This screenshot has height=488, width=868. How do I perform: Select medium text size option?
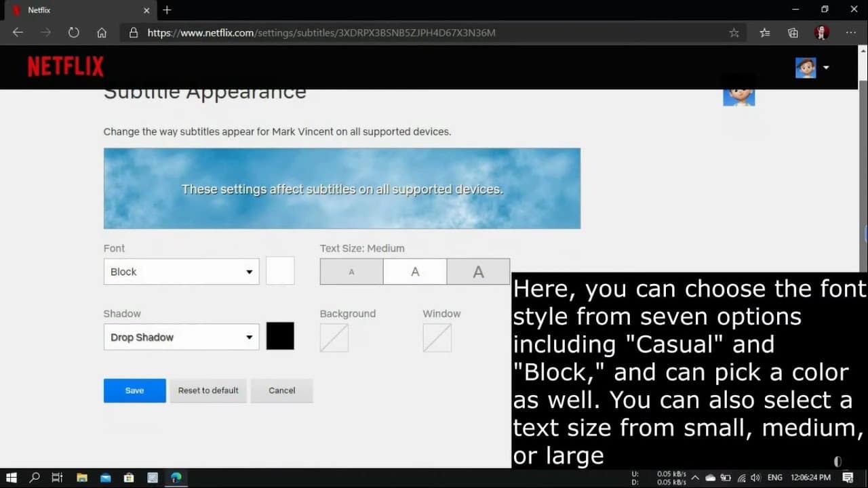[415, 272]
